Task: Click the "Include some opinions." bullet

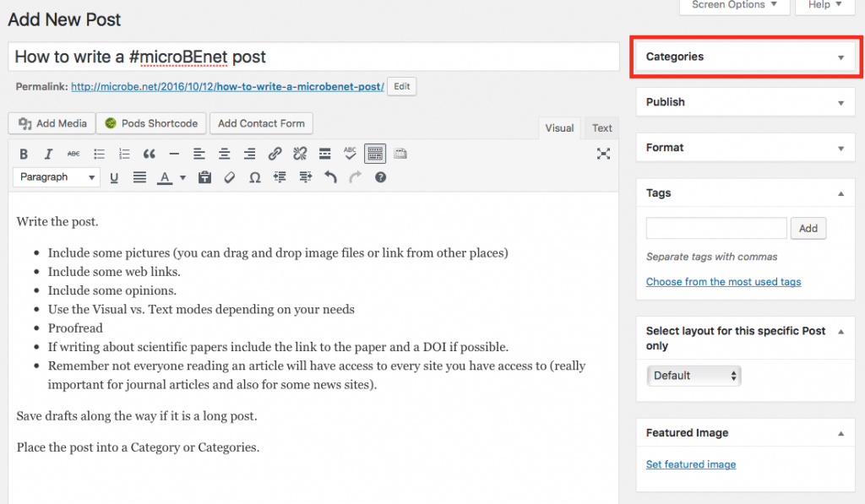Action: point(112,290)
